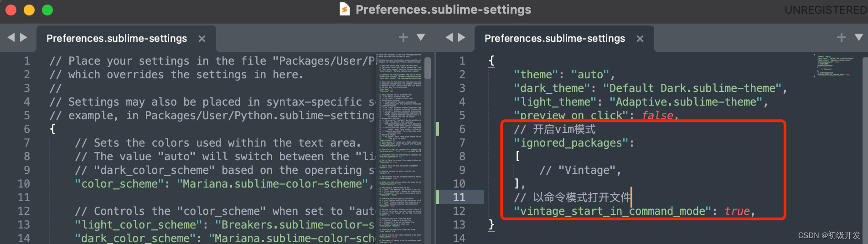Click closing brace on right pane line 13
Screen dimensions: 868x244
pyautogui.click(x=491, y=225)
